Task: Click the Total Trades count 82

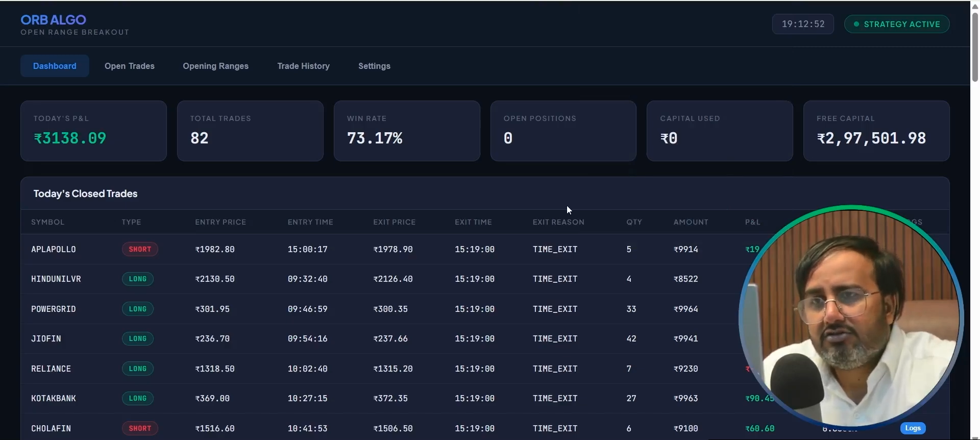Action: (200, 138)
